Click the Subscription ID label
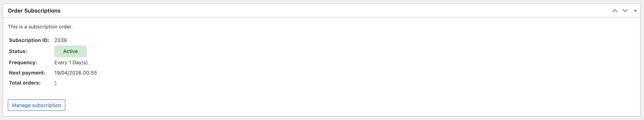 (x=29, y=40)
